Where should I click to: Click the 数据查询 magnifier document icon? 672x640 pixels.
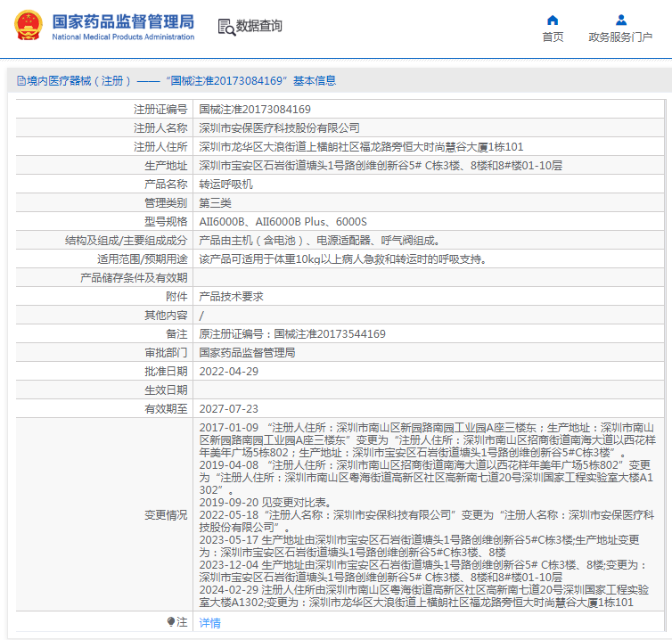tap(225, 27)
